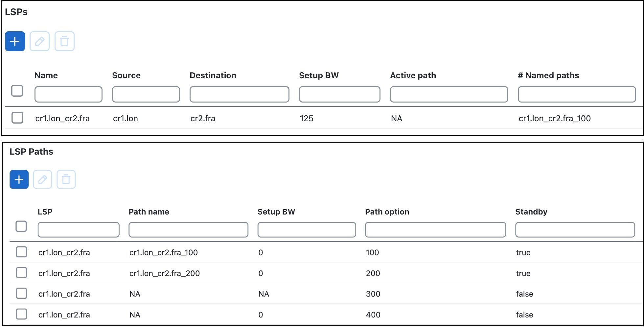This screenshot has height=327, width=644.
Task: Click the edit pencil icon in LSPs panel
Action: coord(39,41)
